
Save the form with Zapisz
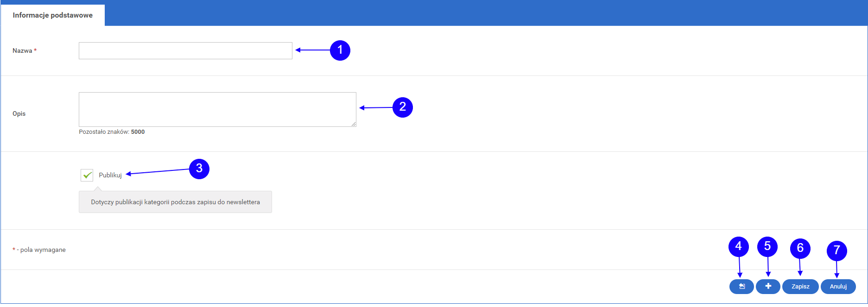pos(800,287)
